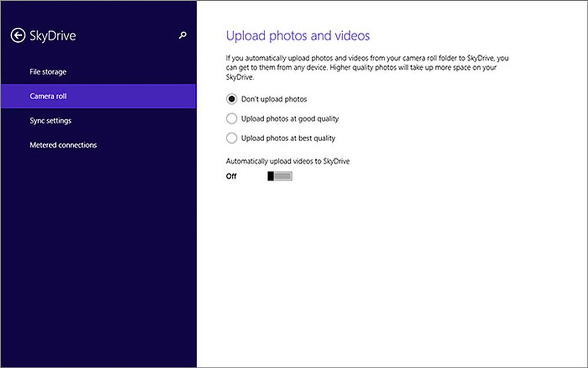Choose the good quality upload radio button

tap(232, 118)
